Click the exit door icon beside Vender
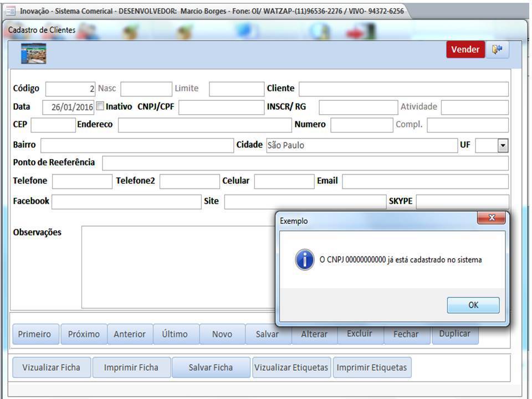532x399 pixels. [x=498, y=49]
